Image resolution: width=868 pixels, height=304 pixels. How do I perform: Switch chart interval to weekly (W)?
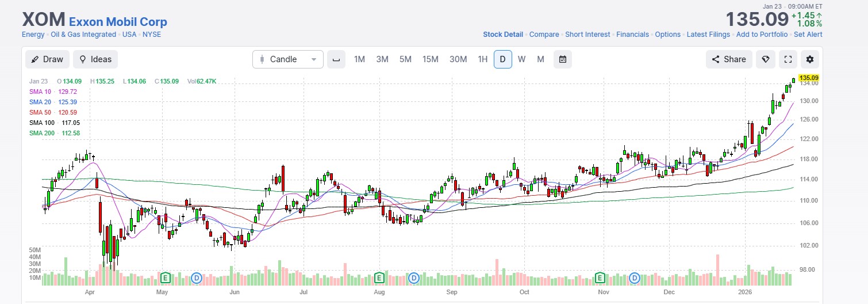521,59
